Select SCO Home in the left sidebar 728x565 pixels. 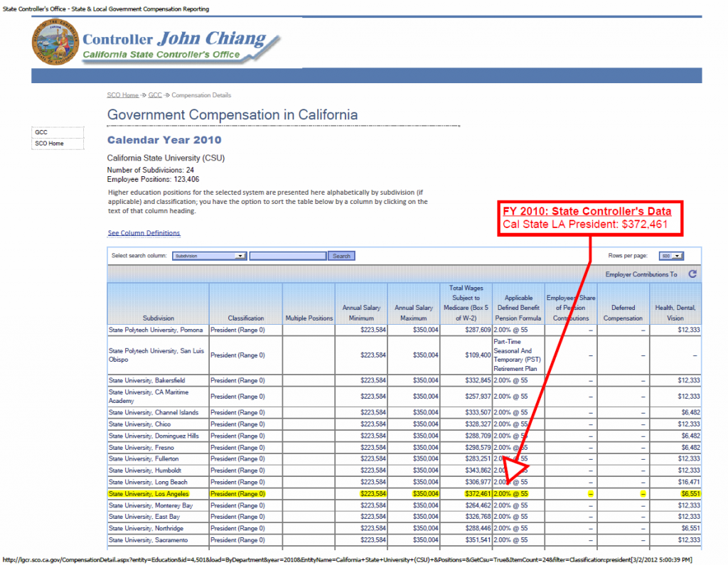[49, 144]
